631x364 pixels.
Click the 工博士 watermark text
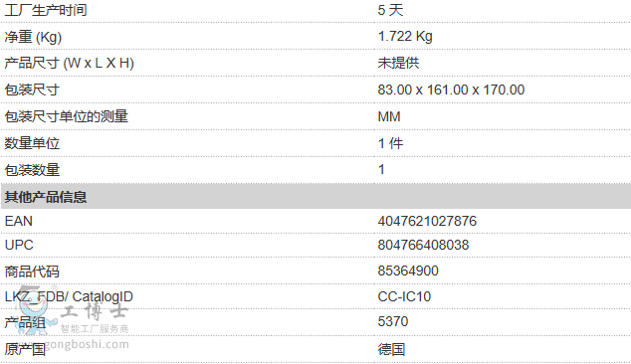pyautogui.click(x=95, y=311)
